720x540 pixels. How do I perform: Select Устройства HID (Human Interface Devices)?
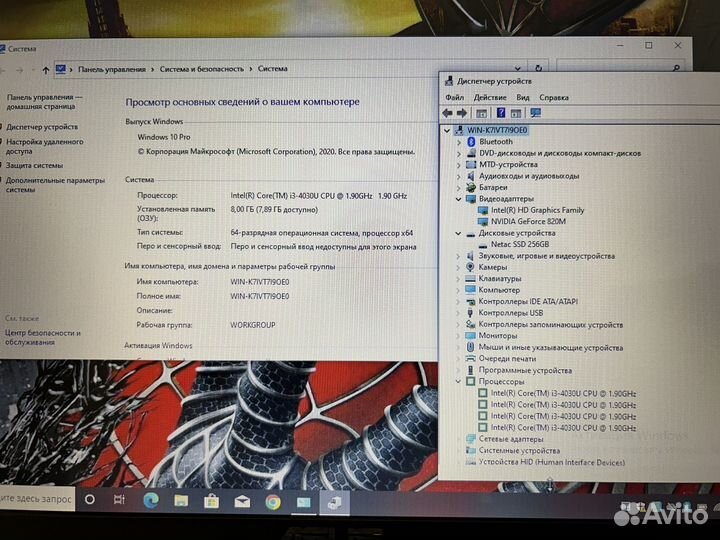pos(551,462)
